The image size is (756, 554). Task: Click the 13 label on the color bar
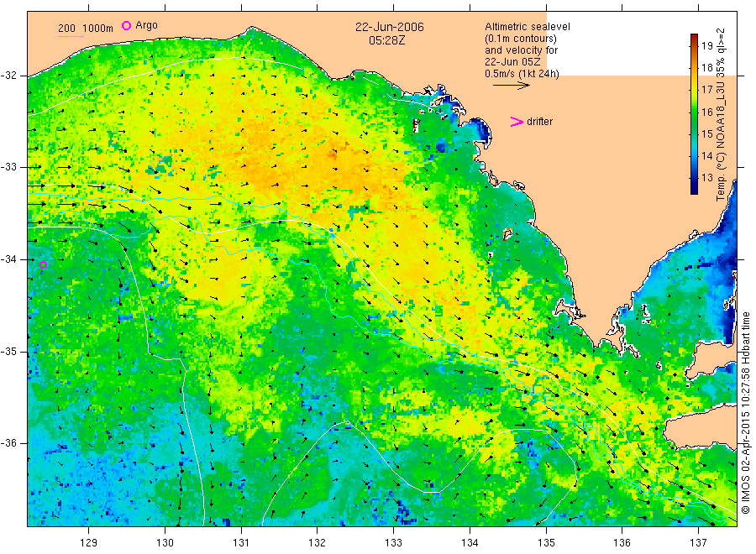click(x=706, y=178)
